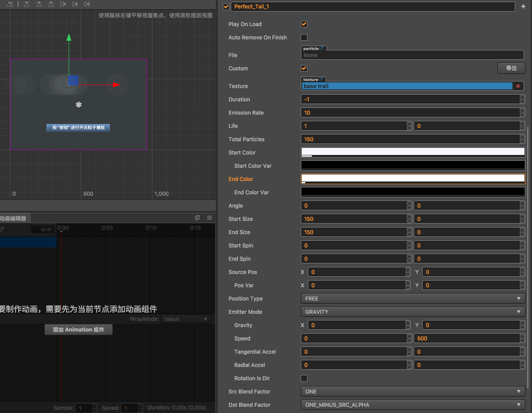The image size is (532, 413).
Task: Click the 添加 Animation 组件 button
Action: click(78, 330)
